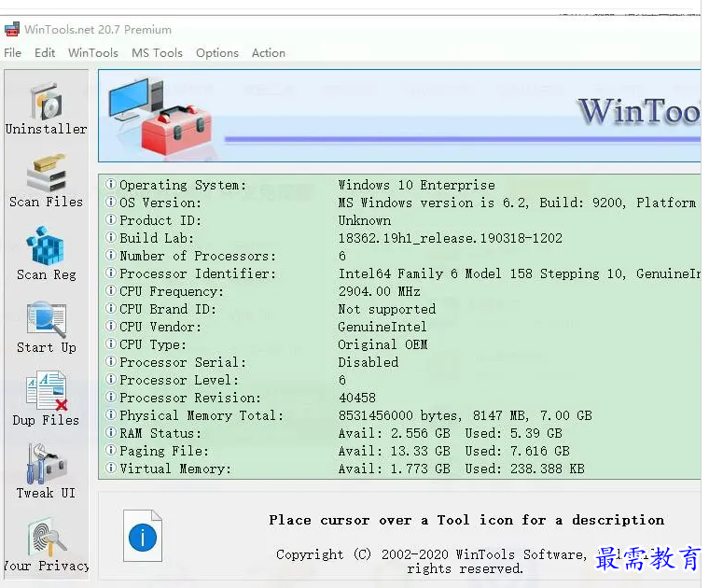Launch the Scan Files tool
The width and height of the screenshot is (709, 588).
tap(46, 181)
